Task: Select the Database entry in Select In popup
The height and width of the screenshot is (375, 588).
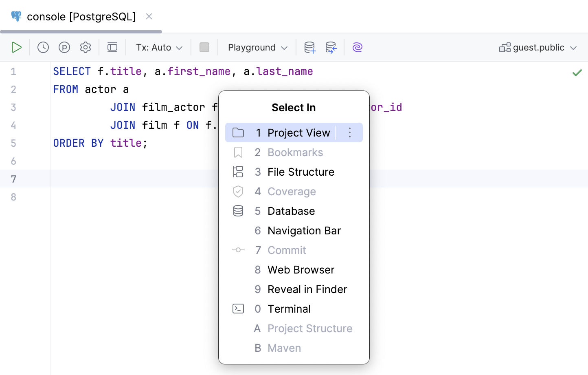Action: (x=291, y=211)
